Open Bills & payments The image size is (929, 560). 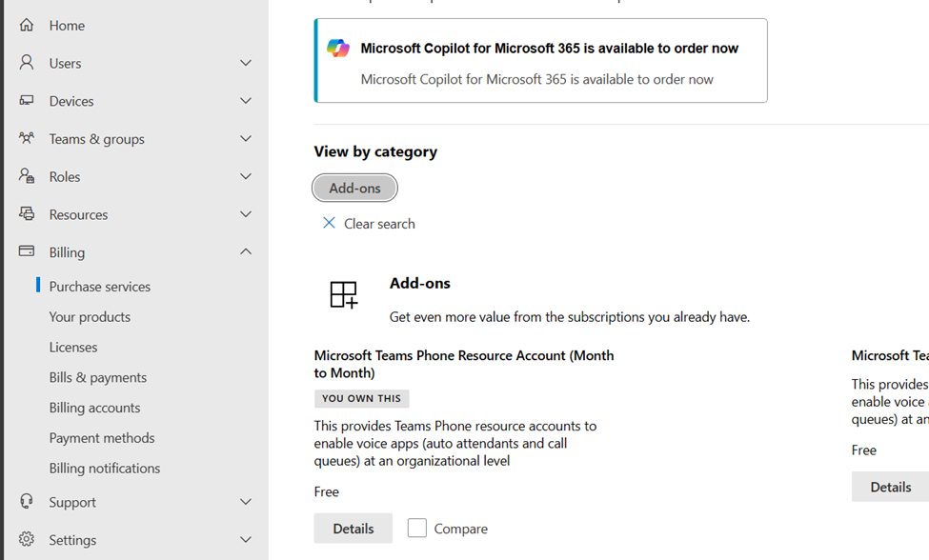98,377
